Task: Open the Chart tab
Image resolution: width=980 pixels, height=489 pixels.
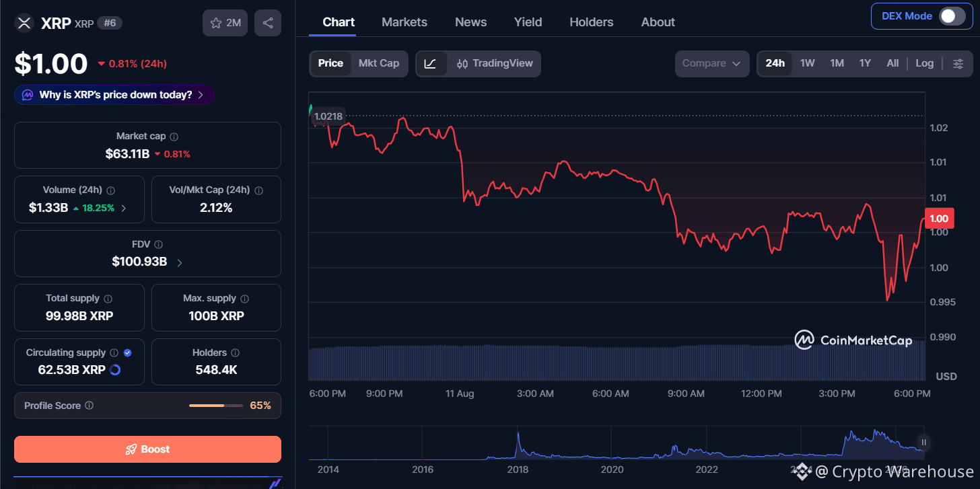Action: [x=339, y=22]
